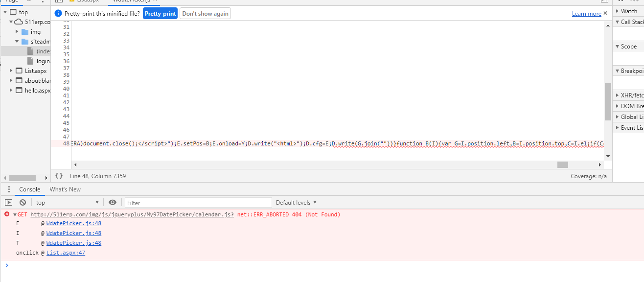Expand the img folder in tree

(17, 32)
